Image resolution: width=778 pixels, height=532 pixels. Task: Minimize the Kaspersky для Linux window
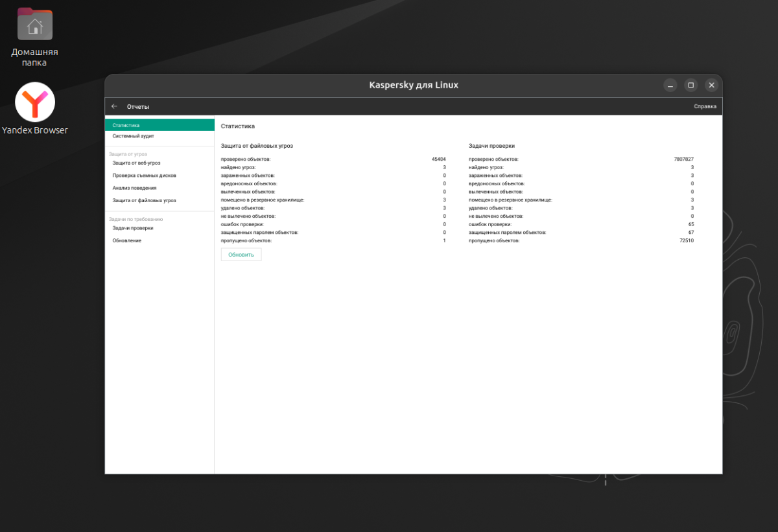pyautogui.click(x=670, y=85)
